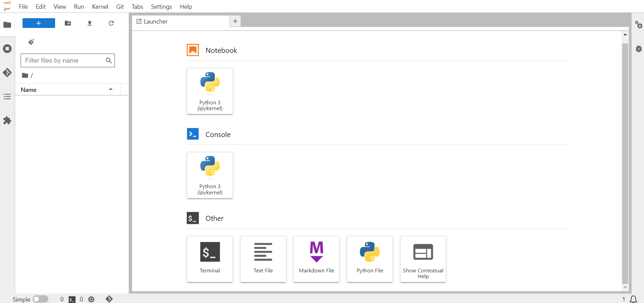Click the blue New Launcher button
Screen dimensions: 644x303
(39, 23)
